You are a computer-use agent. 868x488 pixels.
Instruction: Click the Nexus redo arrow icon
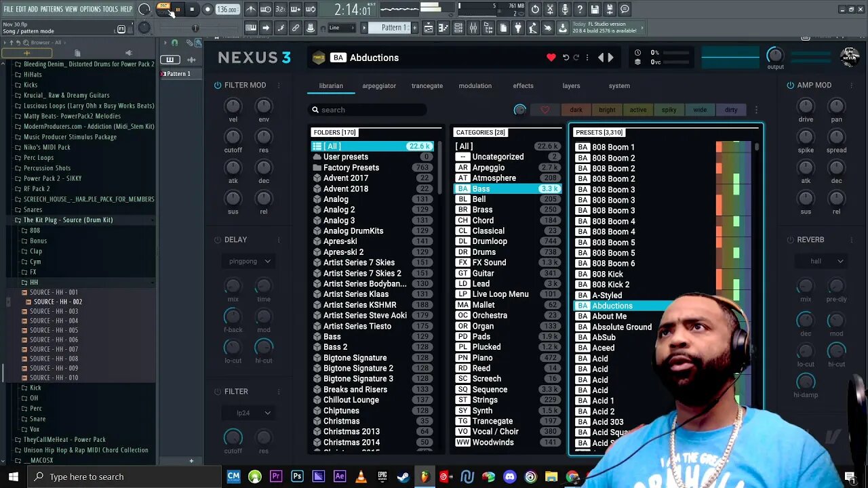click(576, 58)
